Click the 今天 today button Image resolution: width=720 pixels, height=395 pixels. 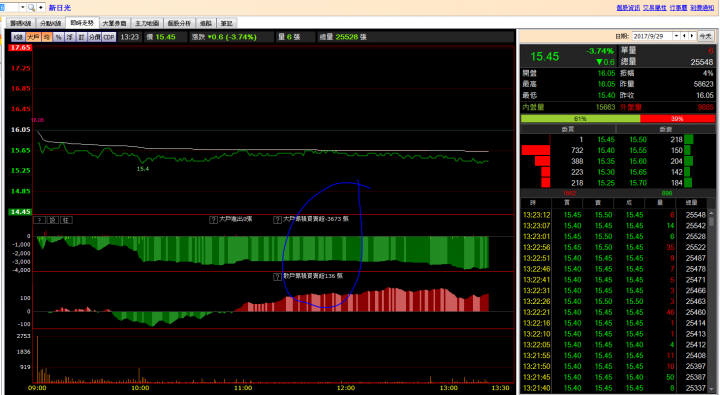tap(705, 36)
